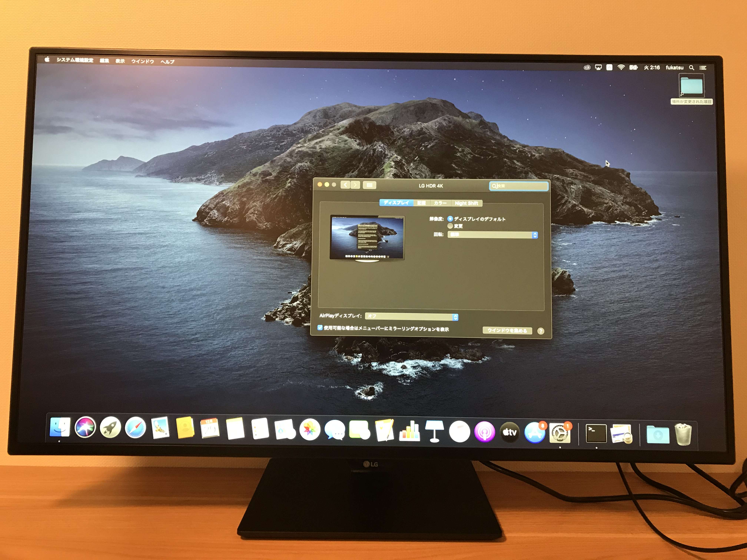Open the Trash in the Dock

pos(683,434)
